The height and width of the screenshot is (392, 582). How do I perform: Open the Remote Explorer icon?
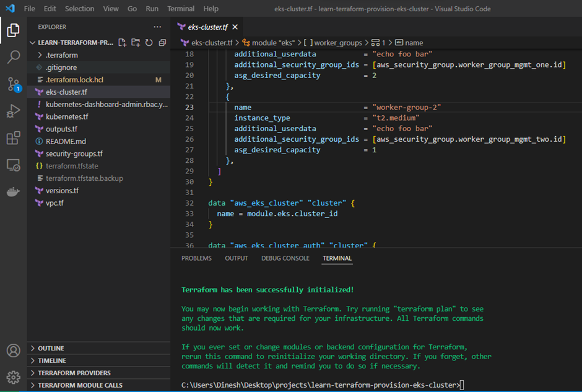pos(13,165)
